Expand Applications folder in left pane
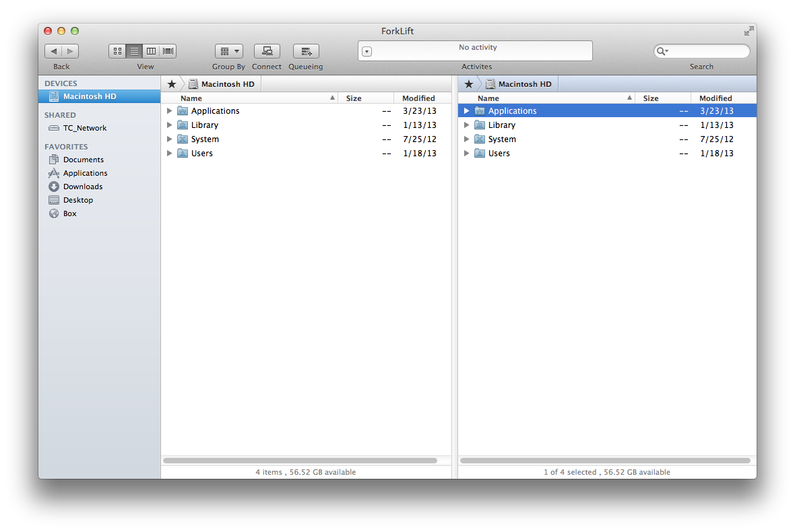This screenshot has height=532, width=795. [169, 111]
